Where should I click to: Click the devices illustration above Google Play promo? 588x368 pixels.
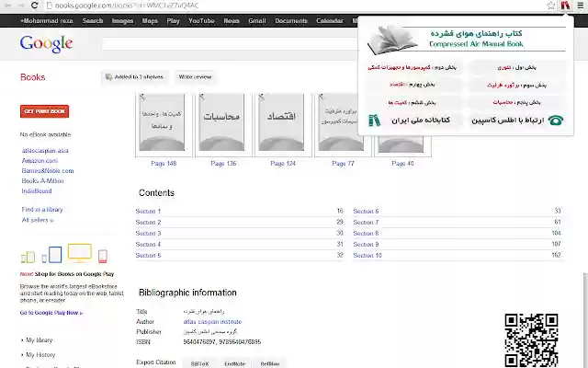click(x=64, y=254)
